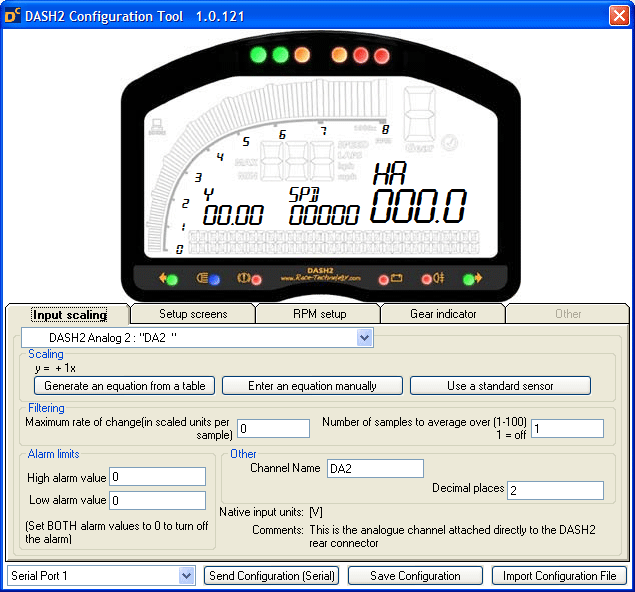Click the Decimal places input field
Image resolution: width=635 pixels, height=592 pixels.
coord(554,490)
